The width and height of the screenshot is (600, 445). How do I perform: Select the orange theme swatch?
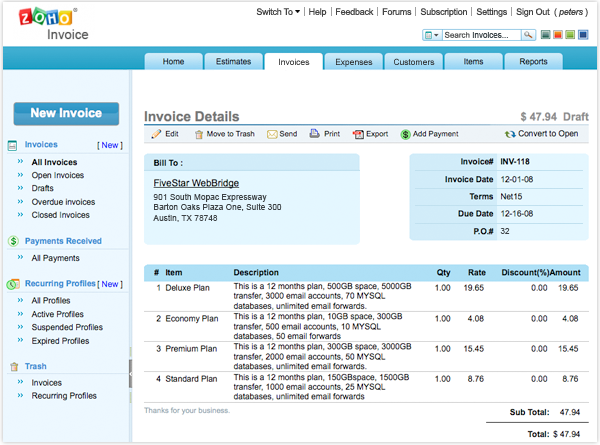point(558,35)
